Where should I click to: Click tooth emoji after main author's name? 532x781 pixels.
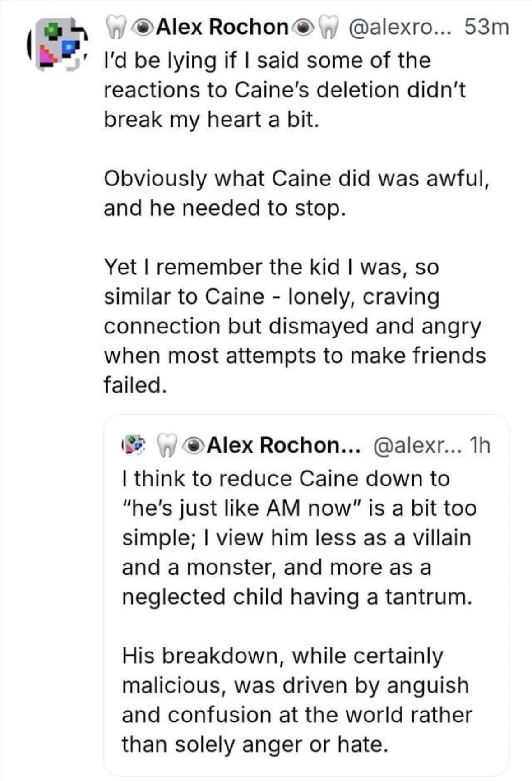pyautogui.click(x=328, y=27)
